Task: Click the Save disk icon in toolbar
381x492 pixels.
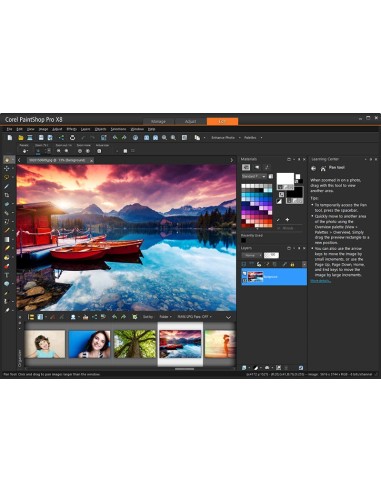Action: pyautogui.click(x=41, y=138)
